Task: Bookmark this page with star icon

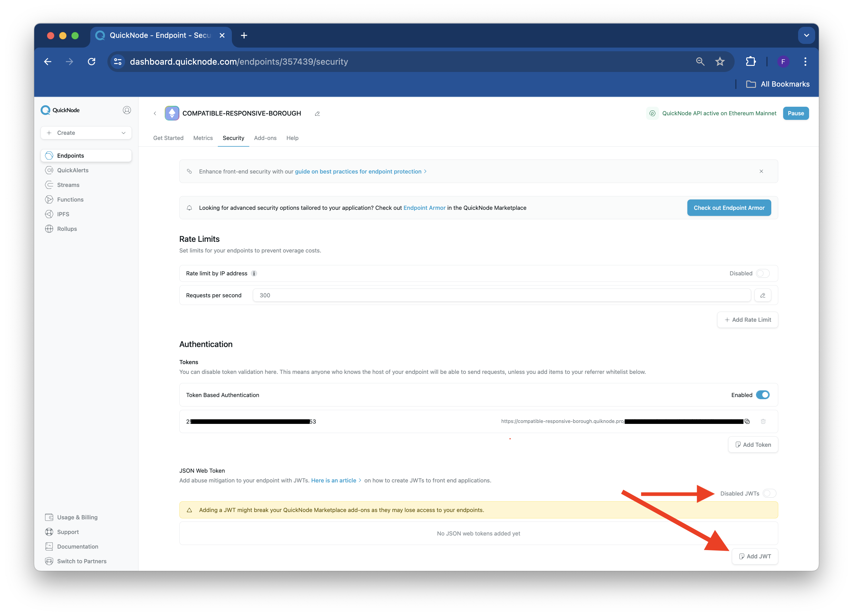Action: [x=720, y=62]
